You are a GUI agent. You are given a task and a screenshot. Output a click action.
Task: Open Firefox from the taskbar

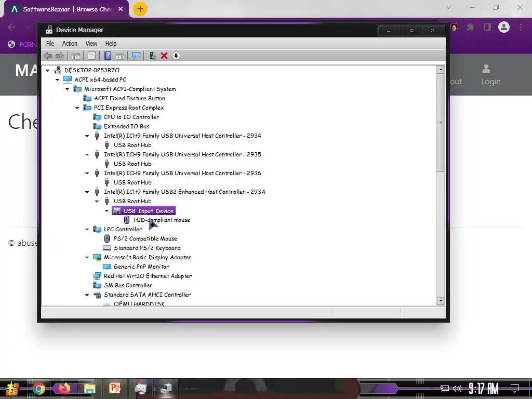pos(64,389)
